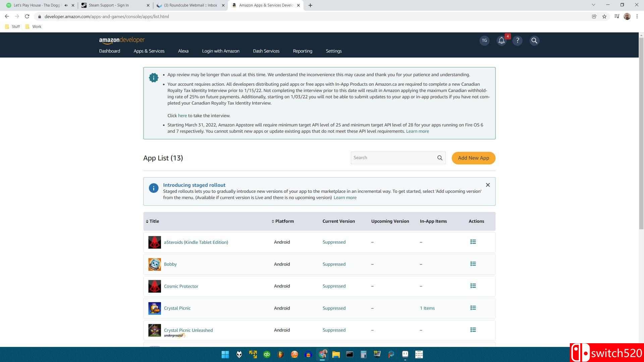Select the Apps & Services menu tab
The width and height of the screenshot is (644, 362).
149,51
